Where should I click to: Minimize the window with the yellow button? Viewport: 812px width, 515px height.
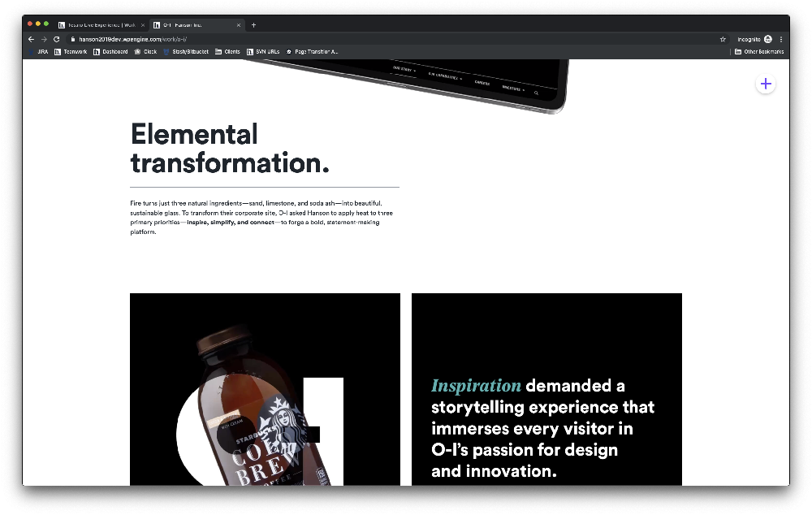click(38, 24)
